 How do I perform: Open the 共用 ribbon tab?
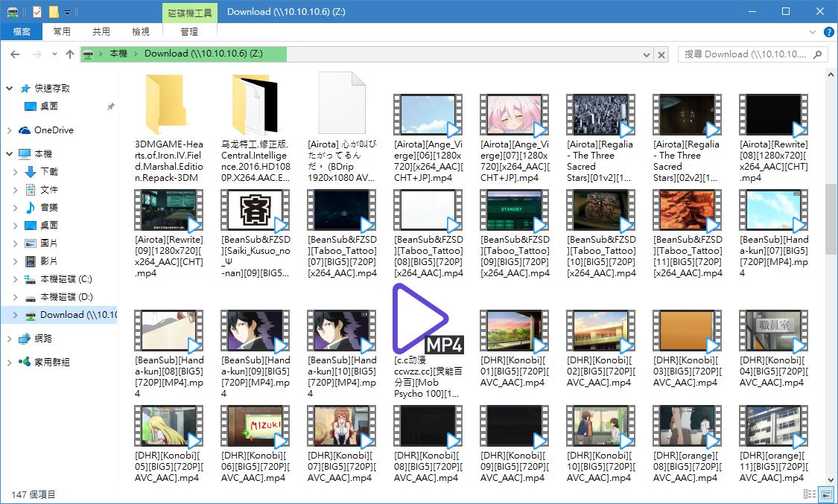101,31
